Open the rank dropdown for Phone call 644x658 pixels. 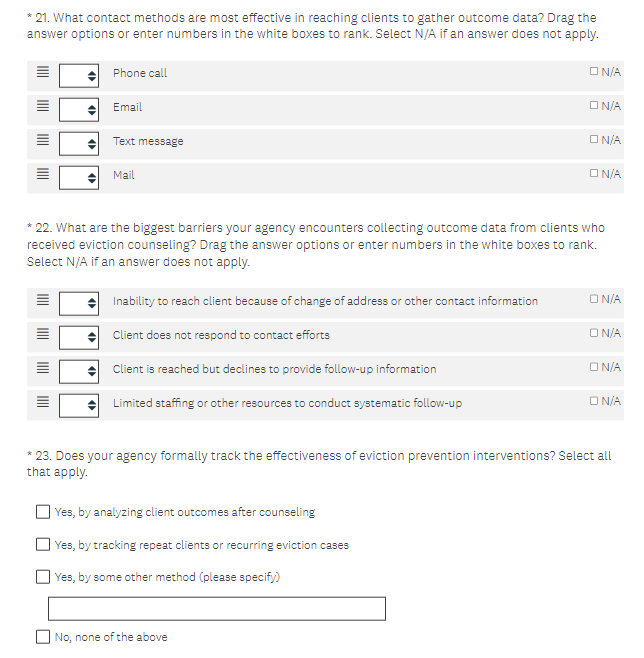(78, 74)
